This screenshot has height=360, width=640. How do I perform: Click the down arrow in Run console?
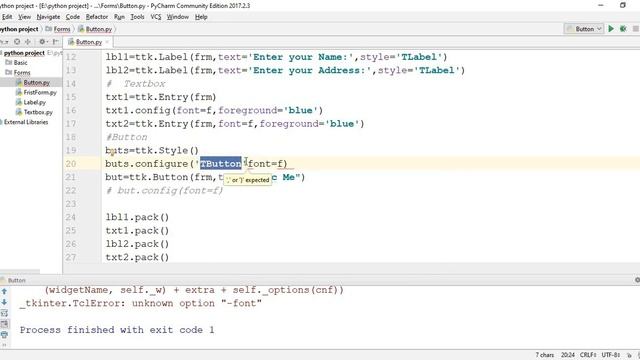(4, 302)
